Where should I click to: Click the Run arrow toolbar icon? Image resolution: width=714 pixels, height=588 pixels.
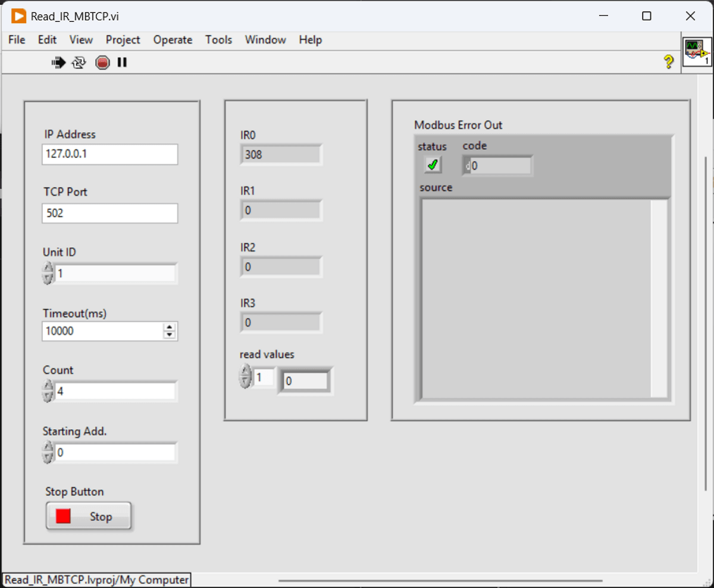(x=58, y=62)
